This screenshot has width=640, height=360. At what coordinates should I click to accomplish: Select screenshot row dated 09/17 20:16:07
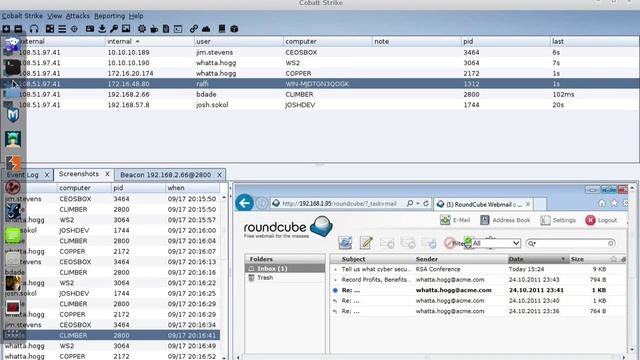[111, 251]
